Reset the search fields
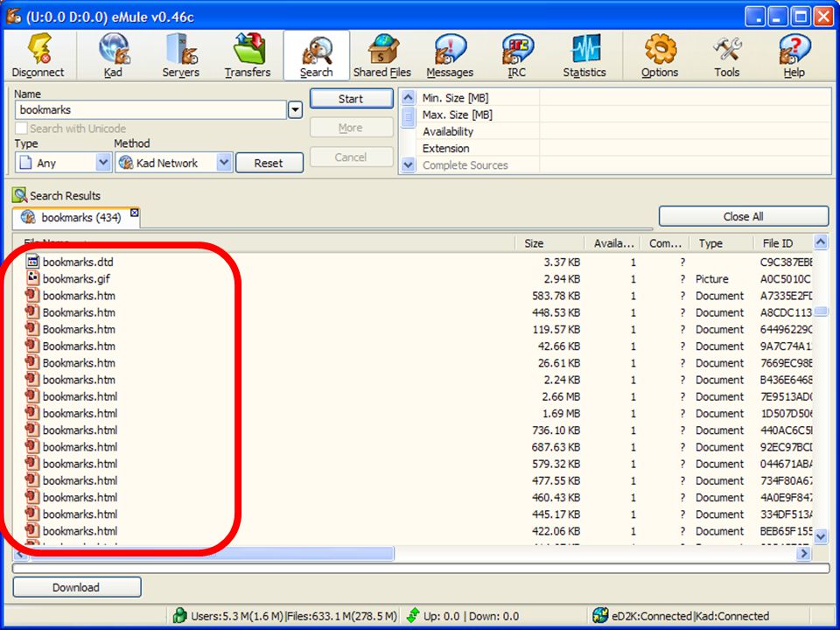 (x=269, y=163)
